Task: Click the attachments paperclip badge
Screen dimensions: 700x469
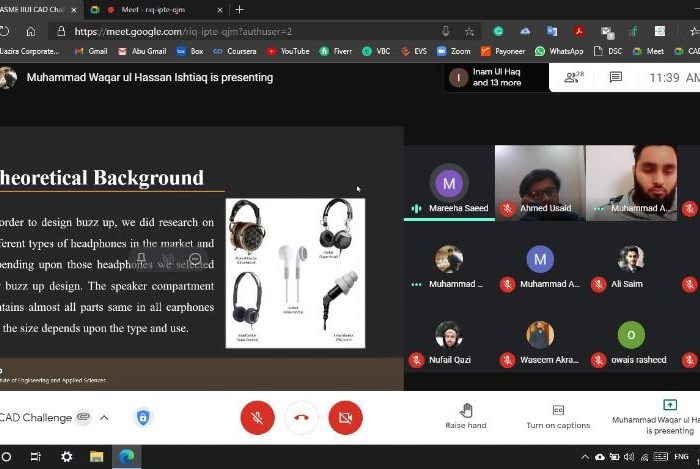Action: pyautogui.click(x=83, y=417)
